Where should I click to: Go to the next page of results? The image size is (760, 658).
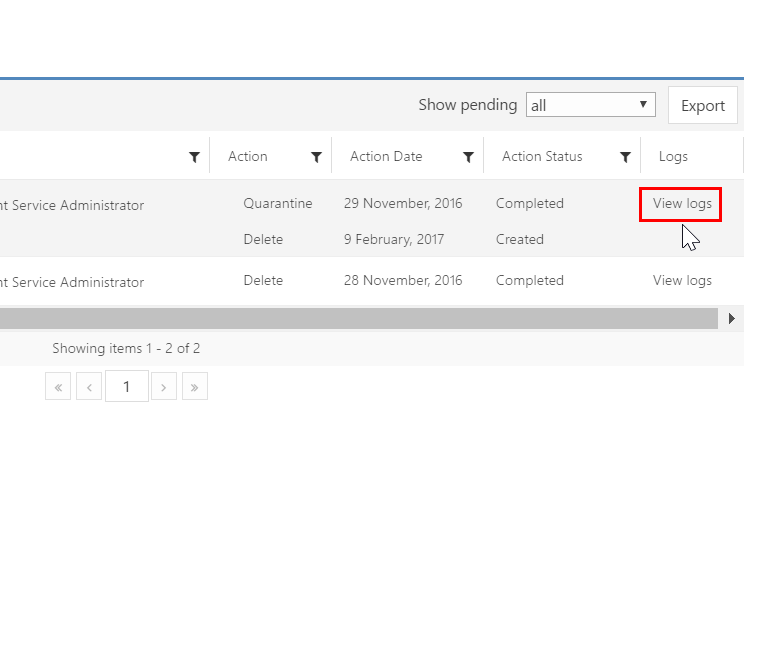tap(164, 387)
